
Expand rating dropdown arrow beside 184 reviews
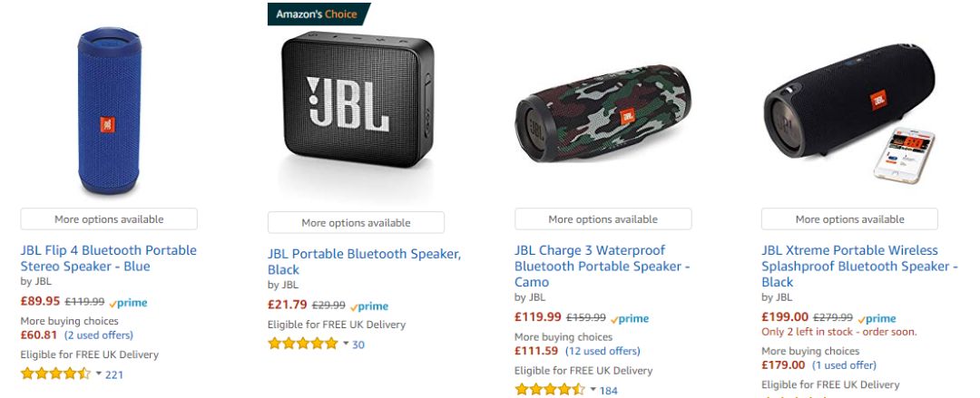[593, 390]
